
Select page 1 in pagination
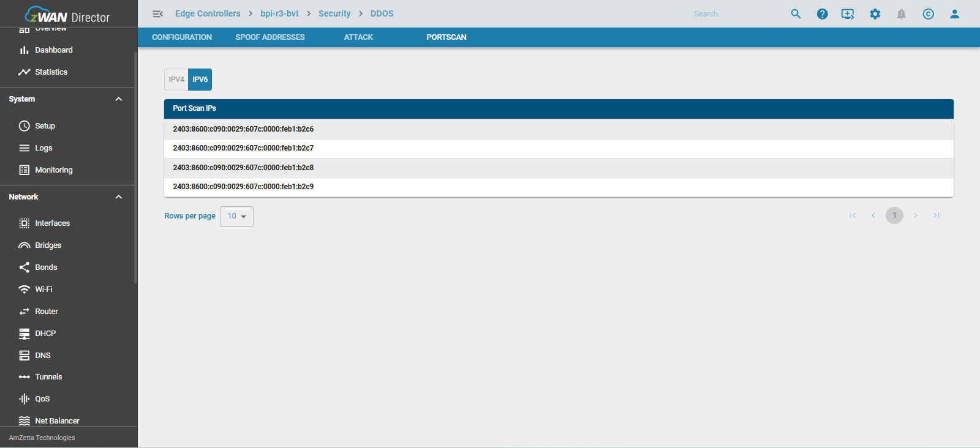[894, 215]
